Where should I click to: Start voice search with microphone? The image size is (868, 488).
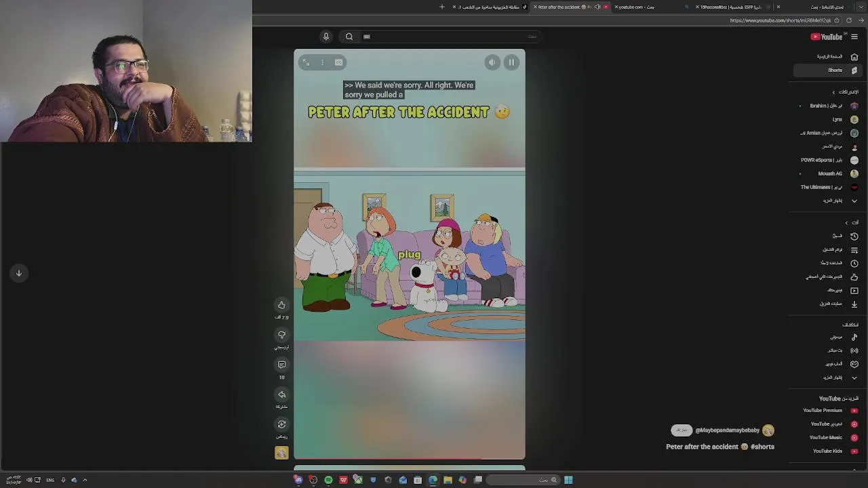pyautogui.click(x=326, y=37)
